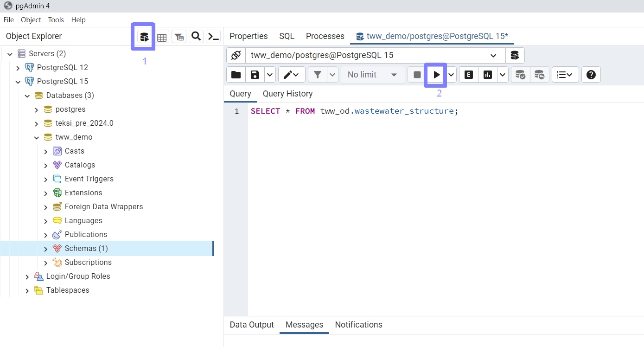
Task: Open Filtered Rows tool in Object Explorer
Action: coord(179,37)
